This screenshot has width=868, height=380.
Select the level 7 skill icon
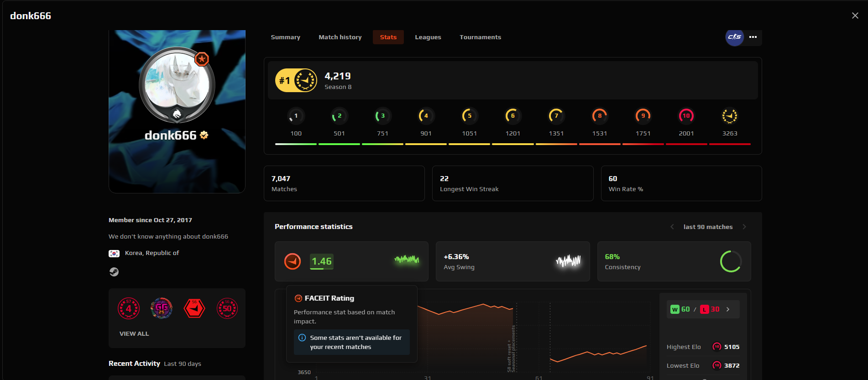point(556,116)
